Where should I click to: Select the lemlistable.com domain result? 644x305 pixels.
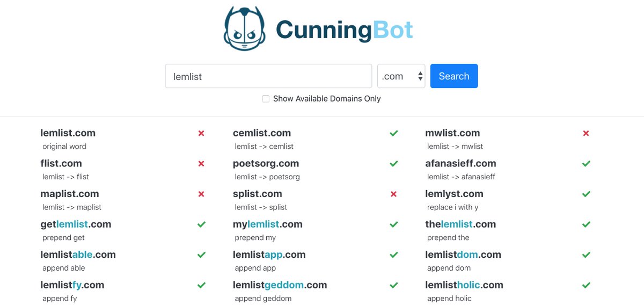(78, 255)
